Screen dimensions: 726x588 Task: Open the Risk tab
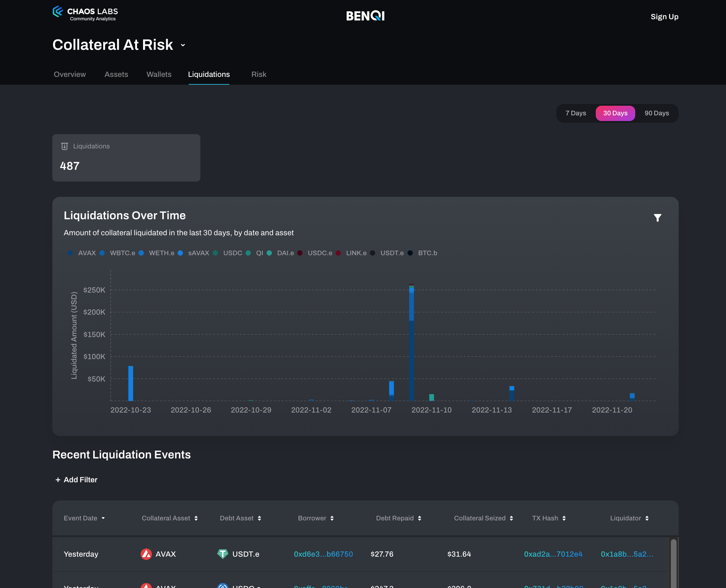click(x=259, y=74)
